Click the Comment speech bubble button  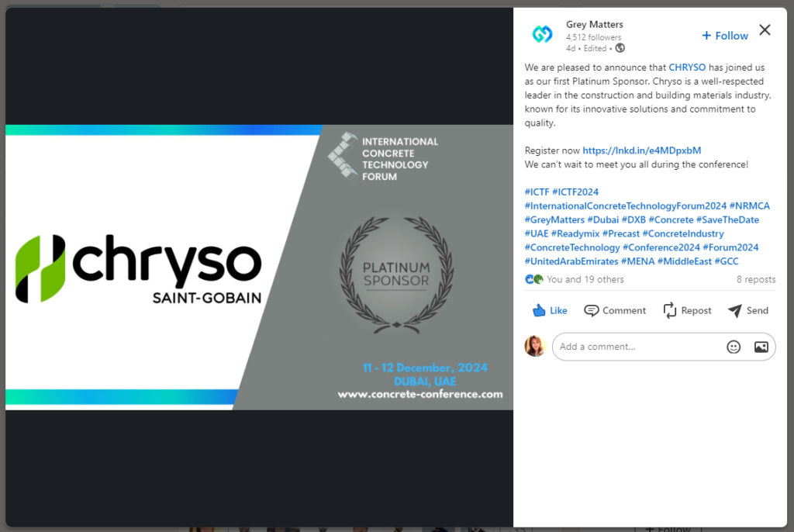point(615,310)
